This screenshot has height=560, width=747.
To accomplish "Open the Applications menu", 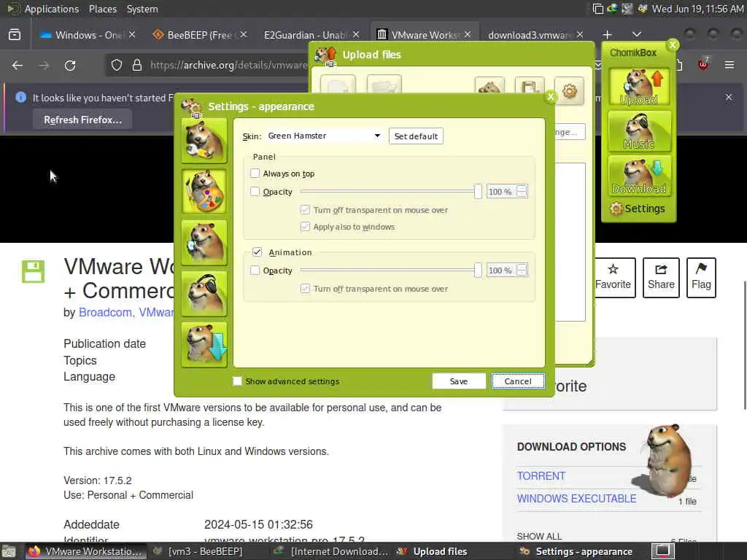I will (x=52, y=9).
